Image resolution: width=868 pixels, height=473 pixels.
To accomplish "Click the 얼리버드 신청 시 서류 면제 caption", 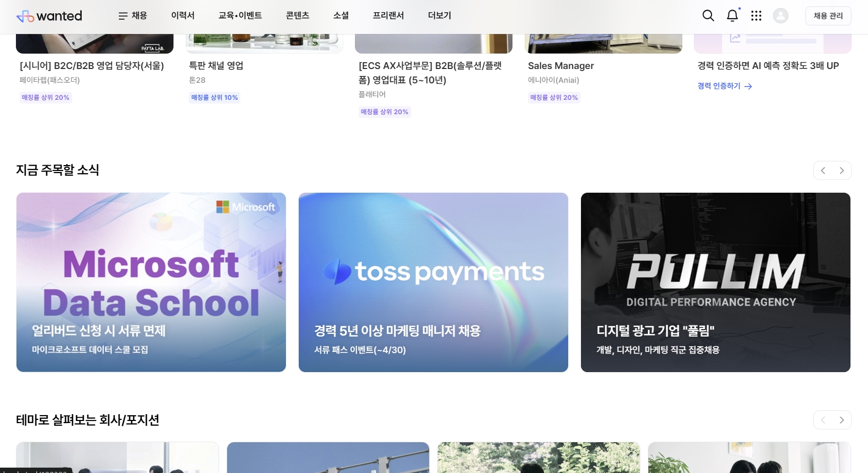I will (x=99, y=331).
